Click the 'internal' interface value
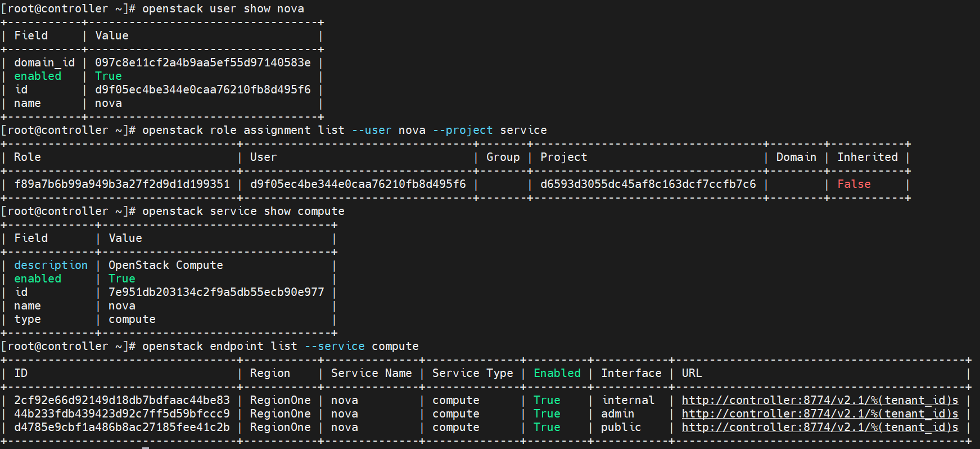980x449 pixels. point(628,400)
